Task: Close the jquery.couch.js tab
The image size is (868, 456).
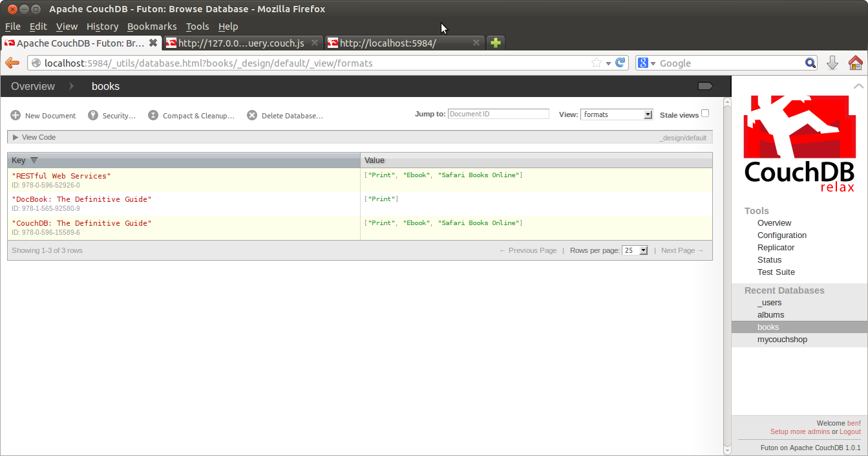Action: click(315, 43)
